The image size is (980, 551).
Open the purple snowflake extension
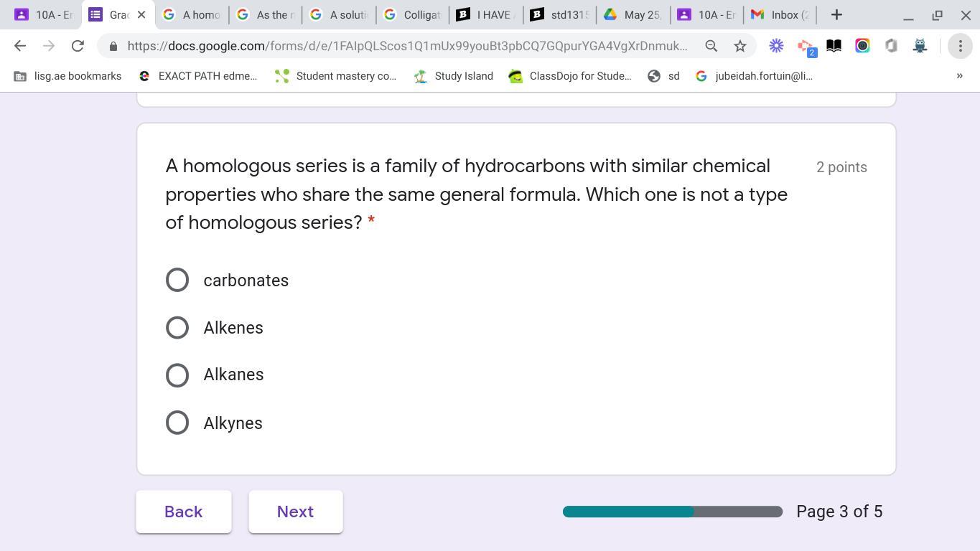tap(776, 46)
